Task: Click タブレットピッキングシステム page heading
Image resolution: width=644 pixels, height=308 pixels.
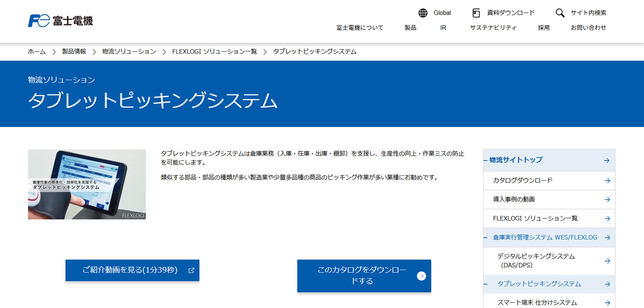Action: click(153, 100)
